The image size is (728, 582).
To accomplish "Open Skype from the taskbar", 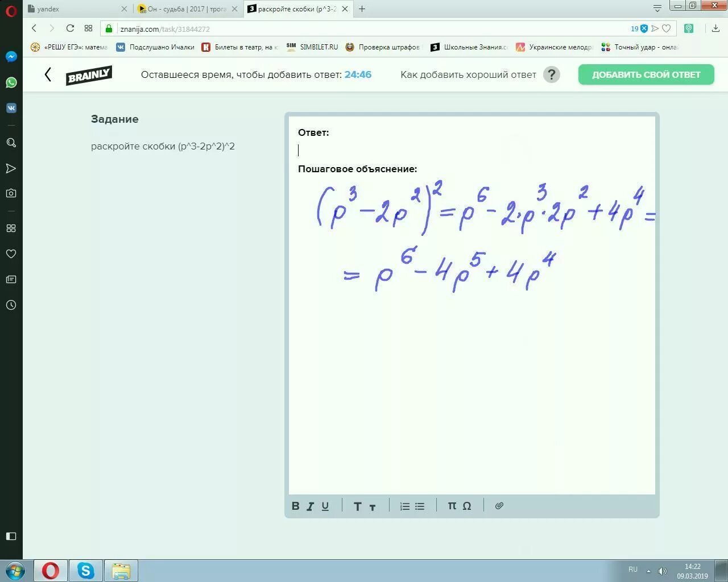I will point(86,571).
